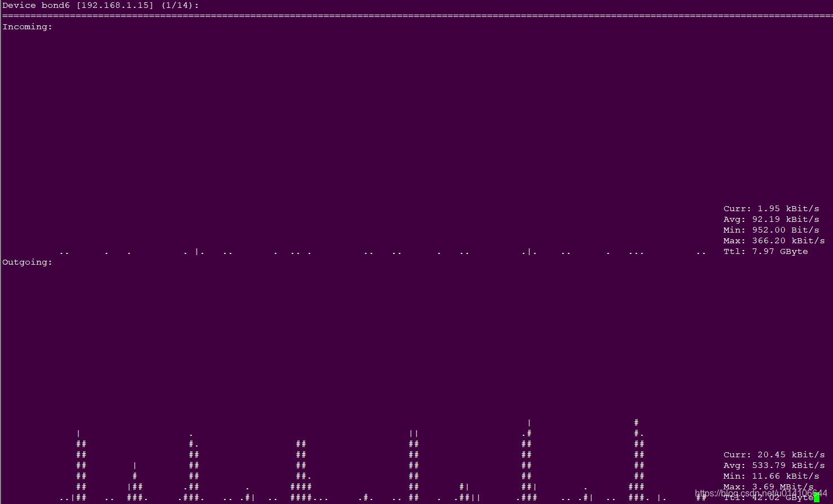Select Incoming Min: 952.00 Bit/s value
The image size is (833, 504).
[x=772, y=230]
